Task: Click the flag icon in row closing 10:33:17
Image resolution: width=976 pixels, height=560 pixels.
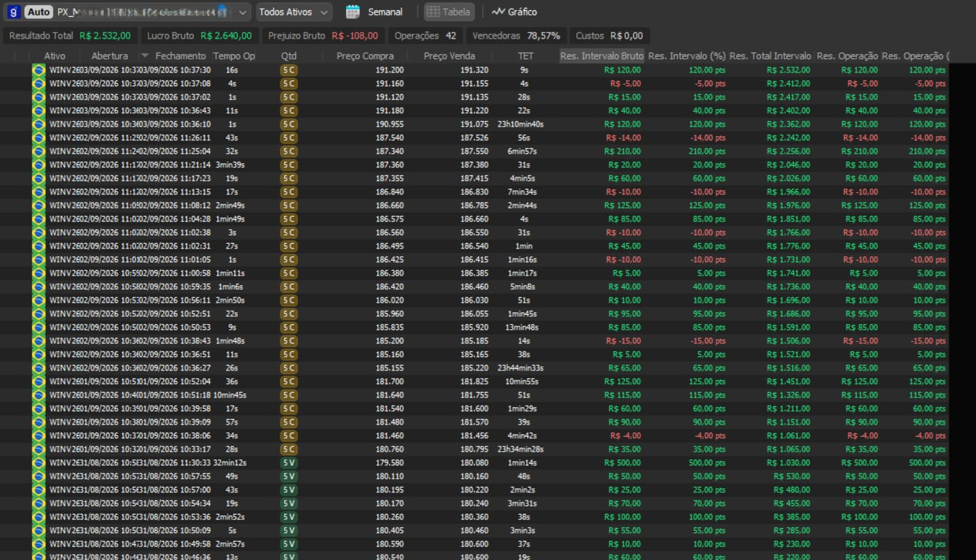Action: [x=39, y=449]
